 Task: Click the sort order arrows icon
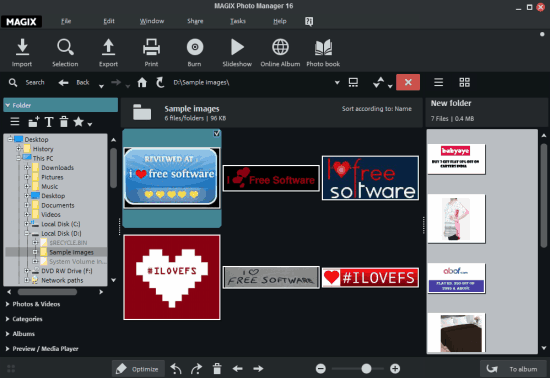pos(379,82)
